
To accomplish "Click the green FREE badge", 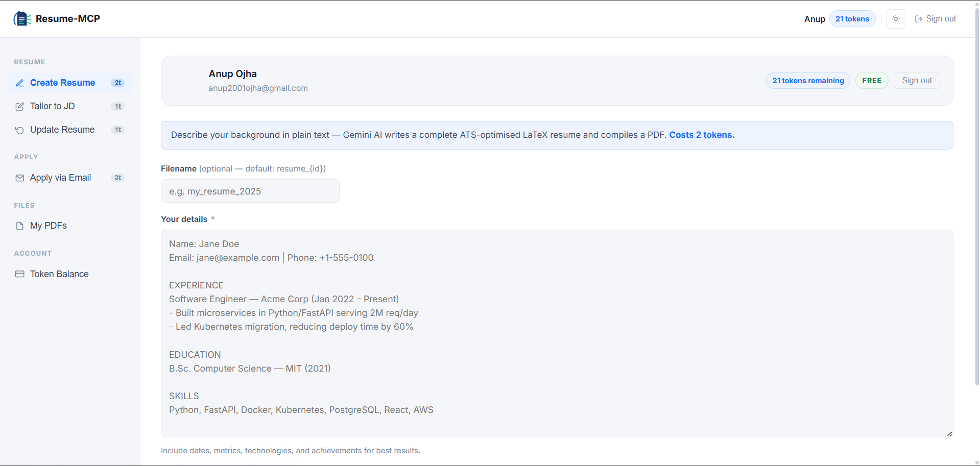I will point(871,80).
